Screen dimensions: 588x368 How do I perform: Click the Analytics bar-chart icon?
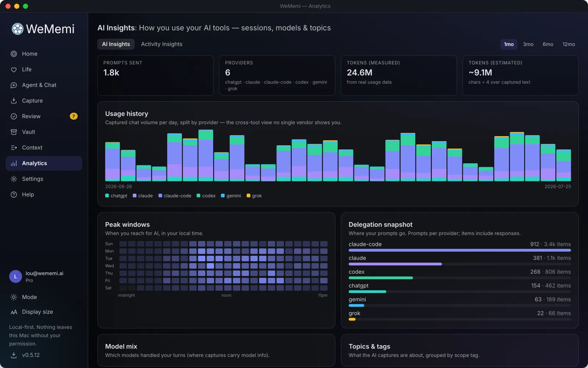14,163
